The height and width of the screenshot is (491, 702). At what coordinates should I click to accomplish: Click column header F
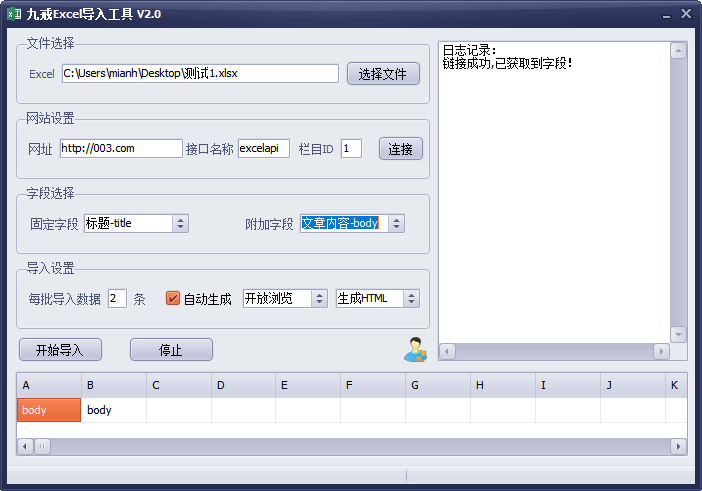pyautogui.click(x=373, y=385)
